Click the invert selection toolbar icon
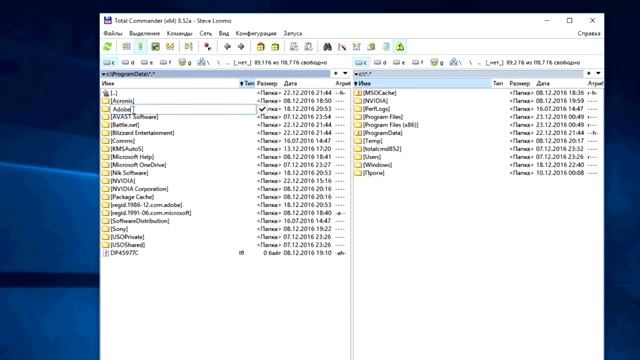 click(188, 47)
